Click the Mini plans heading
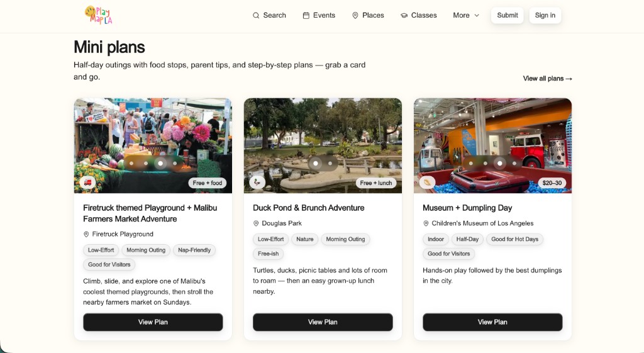Screen dimensions: 644x353 109,47
